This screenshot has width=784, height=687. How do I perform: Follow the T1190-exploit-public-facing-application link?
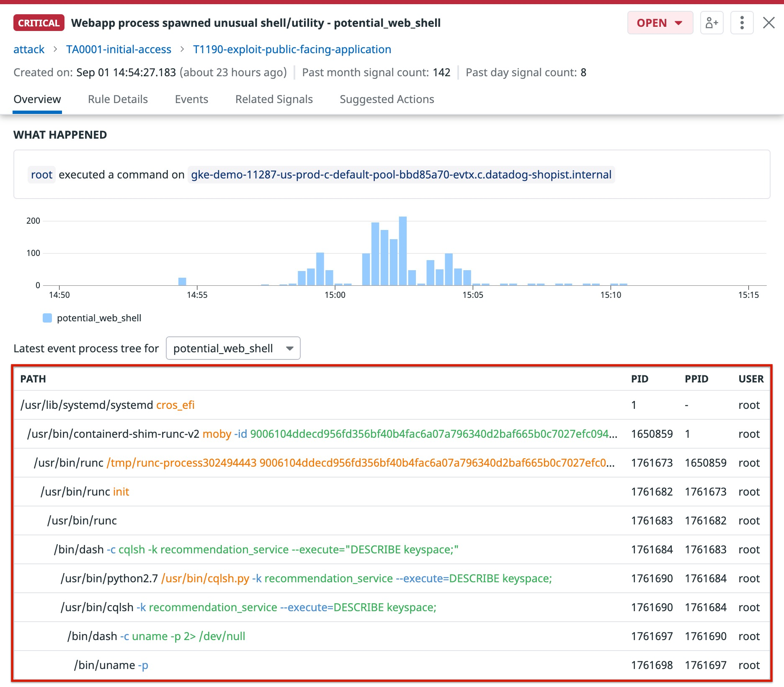click(x=292, y=49)
